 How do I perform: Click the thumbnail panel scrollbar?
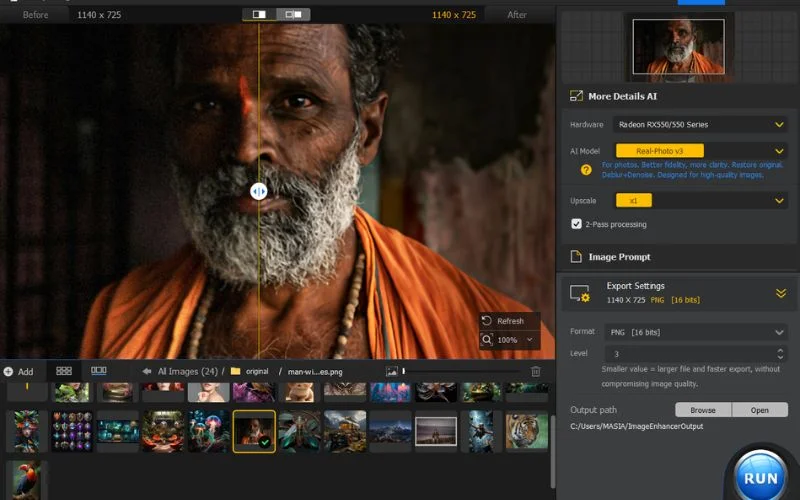553,452
